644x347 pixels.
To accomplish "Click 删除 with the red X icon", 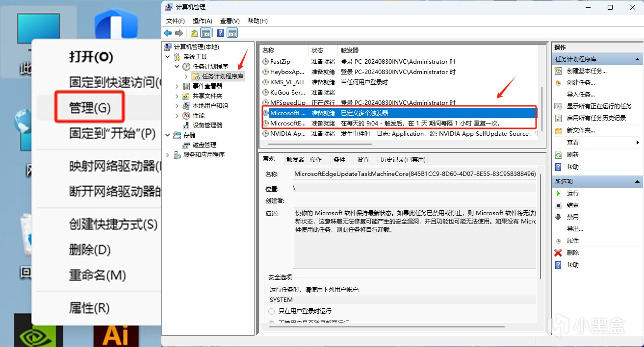I will (572, 252).
